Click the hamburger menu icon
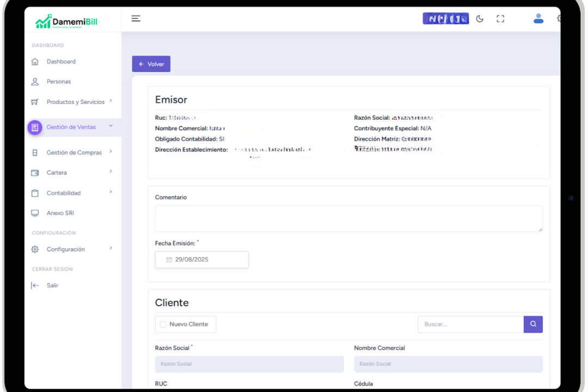The width and height of the screenshot is (588, 392). [x=136, y=19]
